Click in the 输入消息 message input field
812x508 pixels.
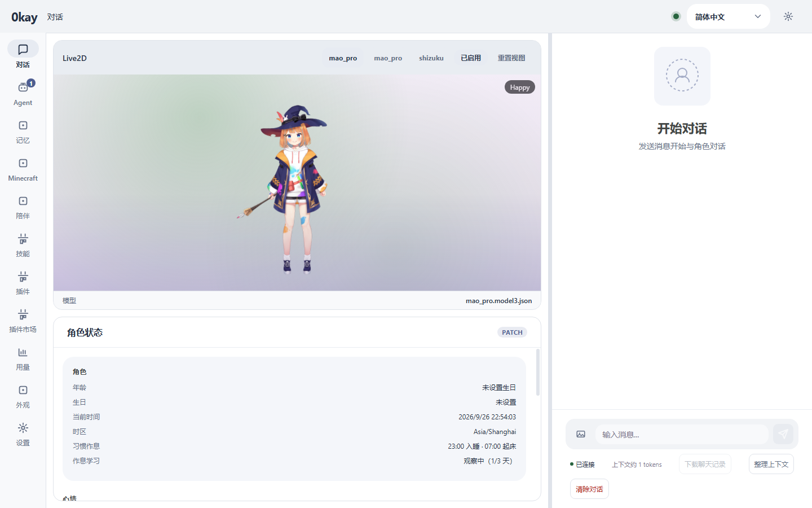[682, 434]
